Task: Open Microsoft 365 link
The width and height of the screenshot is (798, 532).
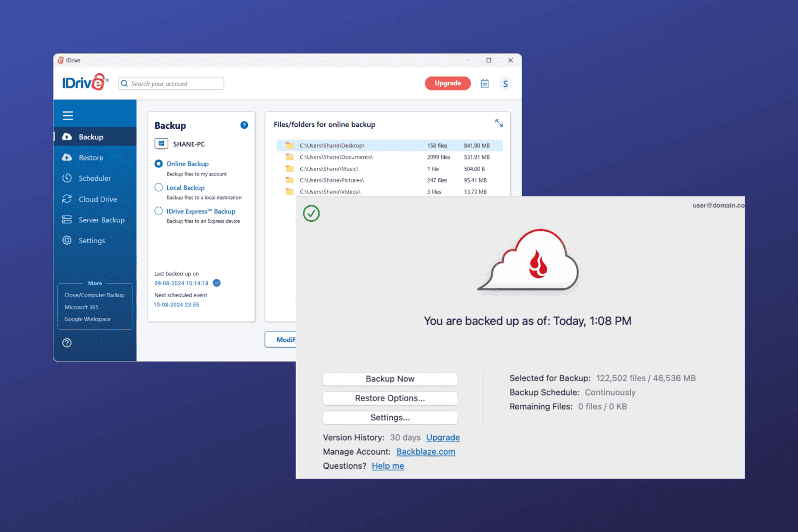Action: [x=81, y=307]
